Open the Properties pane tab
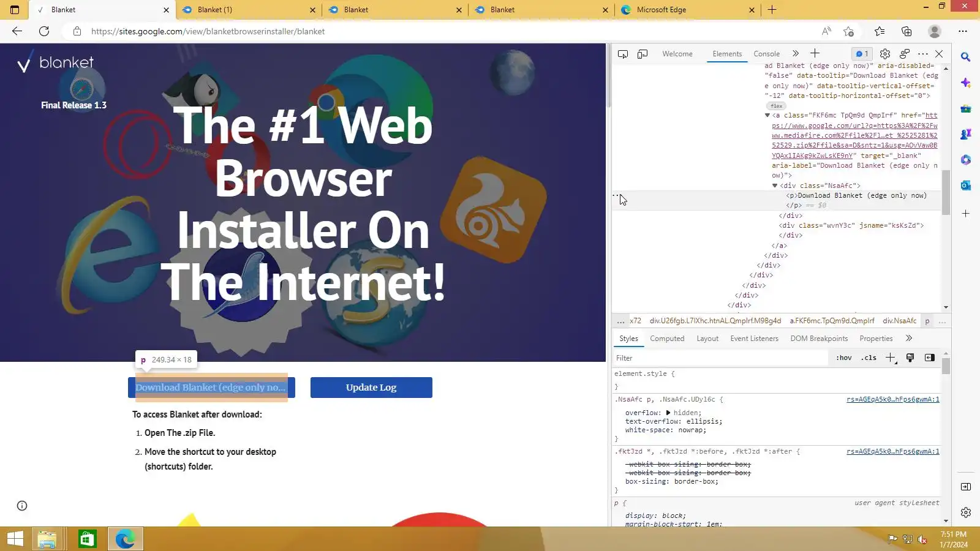The height and width of the screenshot is (551, 980). (876, 339)
